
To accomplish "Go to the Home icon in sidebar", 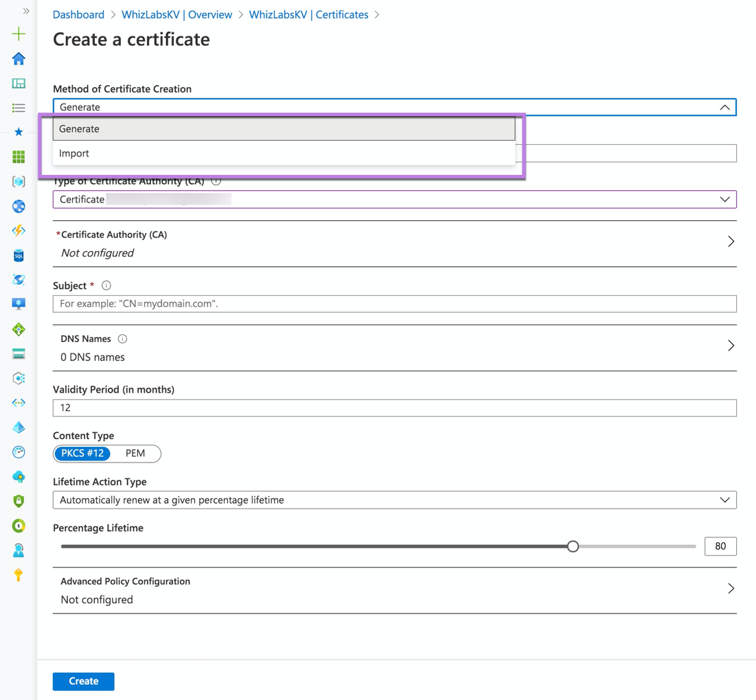I will click(19, 59).
